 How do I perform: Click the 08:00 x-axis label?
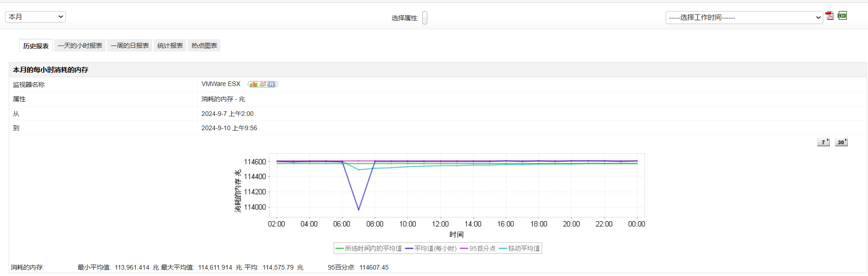point(375,224)
